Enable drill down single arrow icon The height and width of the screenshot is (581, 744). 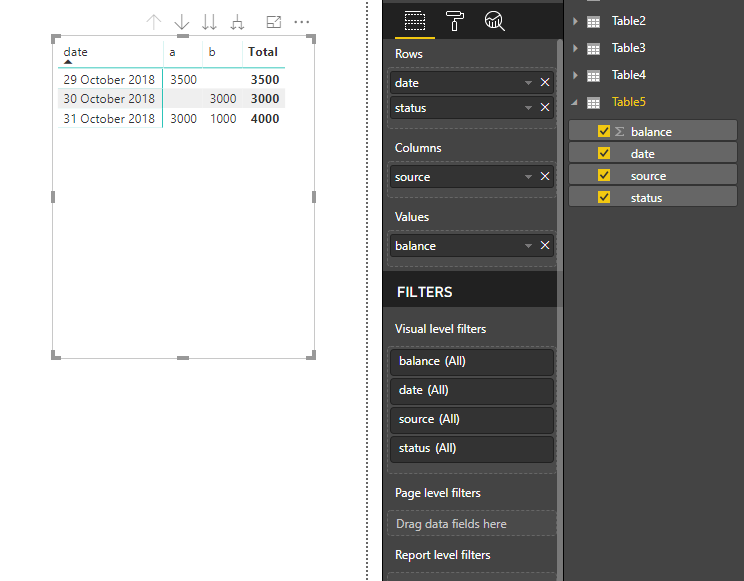click(x=182, y=22)
